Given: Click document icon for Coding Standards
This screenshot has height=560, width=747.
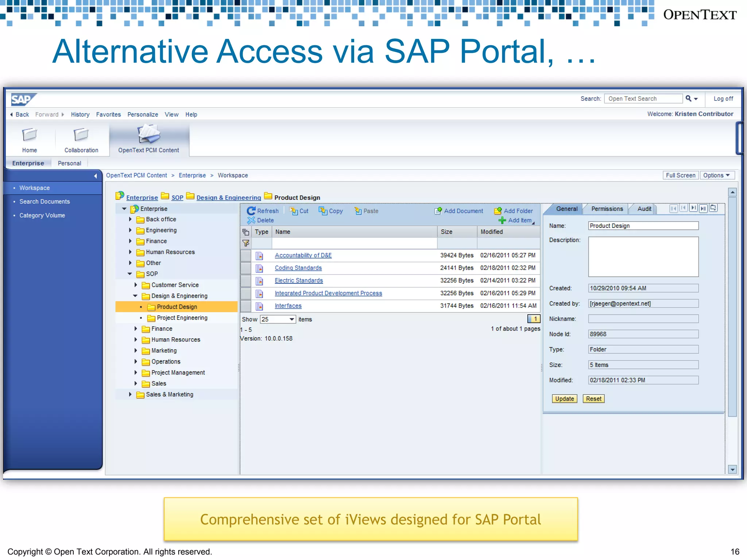Looking at the screenshot, I should [259, 268].
